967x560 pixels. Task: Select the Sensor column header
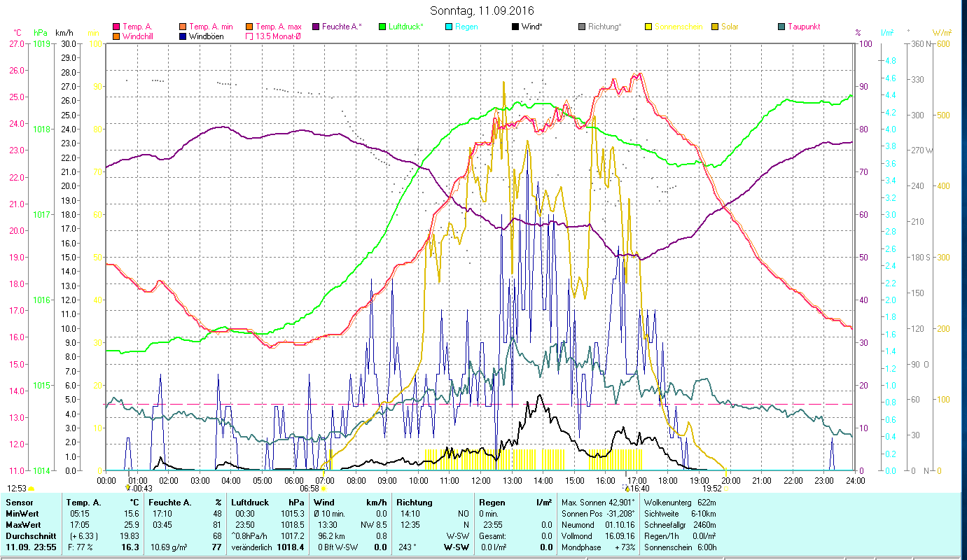(x=19, y=503)
